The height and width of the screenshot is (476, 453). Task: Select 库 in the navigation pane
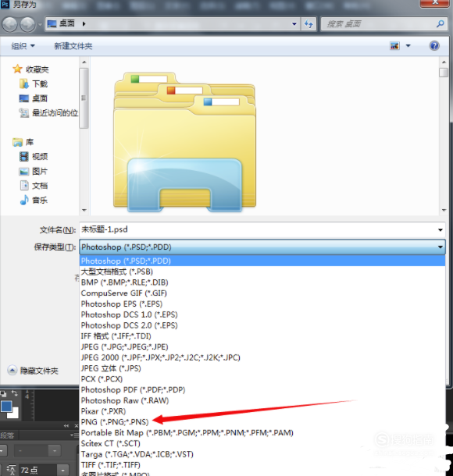[x=23, y=142]
